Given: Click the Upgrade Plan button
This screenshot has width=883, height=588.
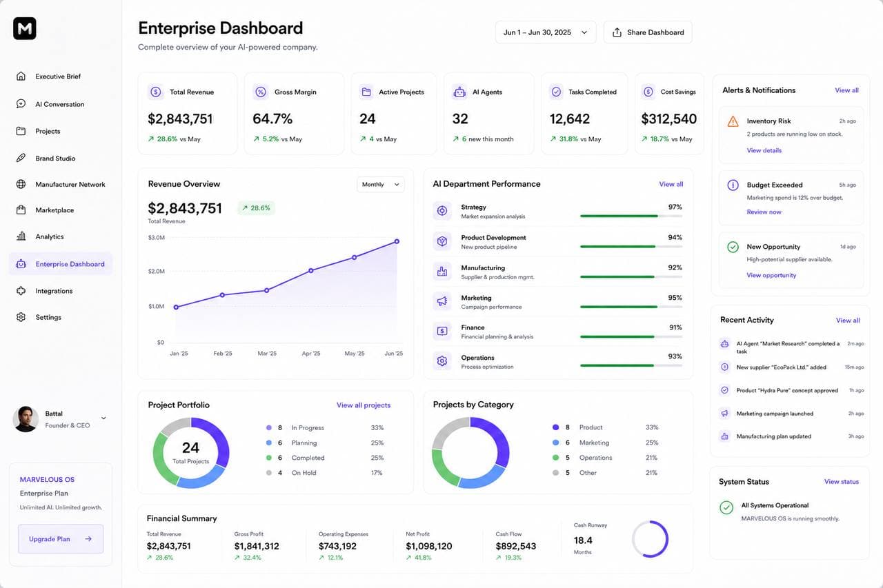Looking at the screenshot, I should (x=61, y=539).
